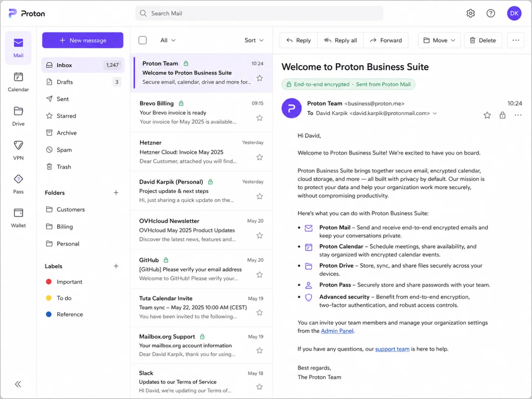The width and height of the screenshot is (532, 399).
Task: Add a new label with plus icon
Action: [x=116, y=266]
